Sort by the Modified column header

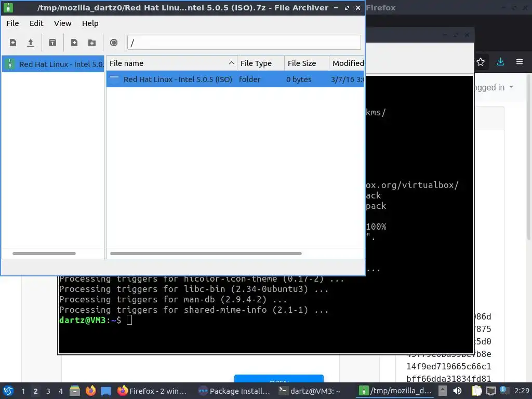click(x=347, y=63)
